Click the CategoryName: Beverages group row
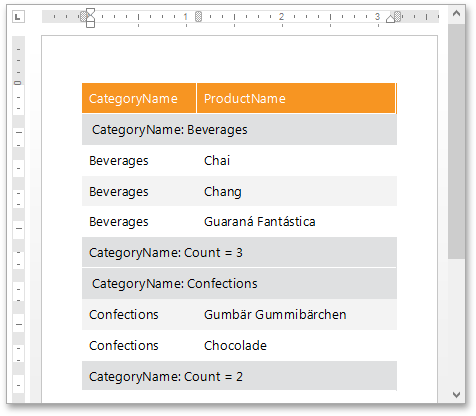476x416 pixels. [239, 130]
